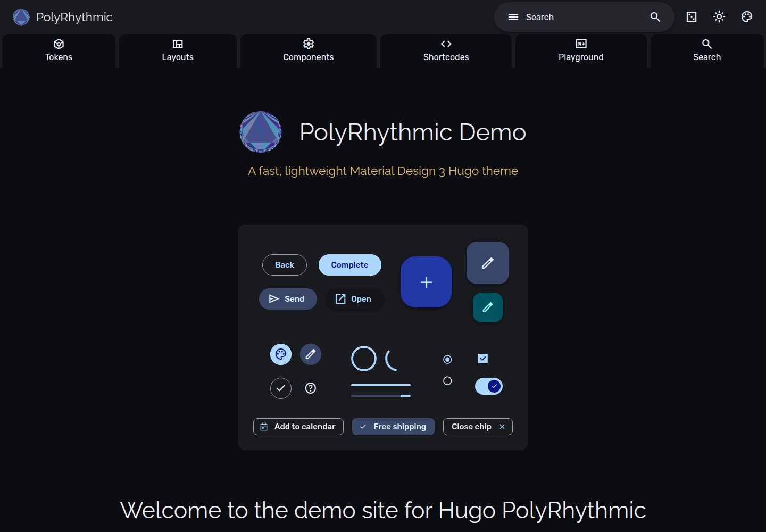Click the large PolyRhythmic Demo logo image
The width and height of the screenshot is (766, 532).
pyautogui.click(x=261, y=132)
